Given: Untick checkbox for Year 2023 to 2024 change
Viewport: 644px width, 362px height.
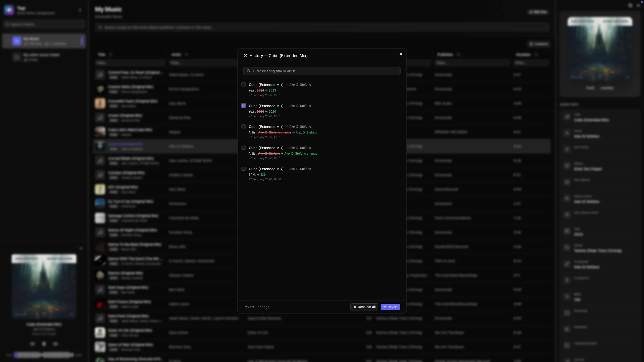Looking at the screenshot, I should (x=244, y=106).
